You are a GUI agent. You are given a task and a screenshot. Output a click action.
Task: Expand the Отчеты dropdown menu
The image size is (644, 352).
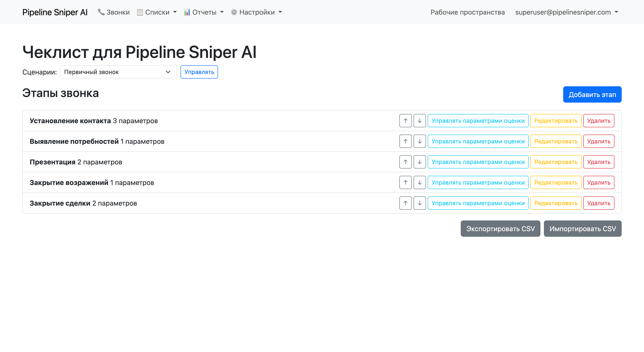(204, 12)
